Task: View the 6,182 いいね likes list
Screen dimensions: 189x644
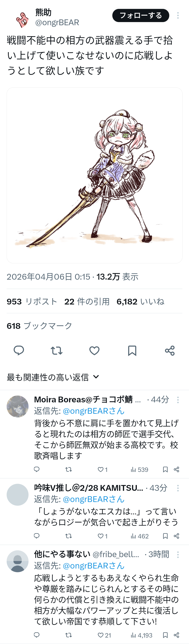Action: tap(141, 302)
